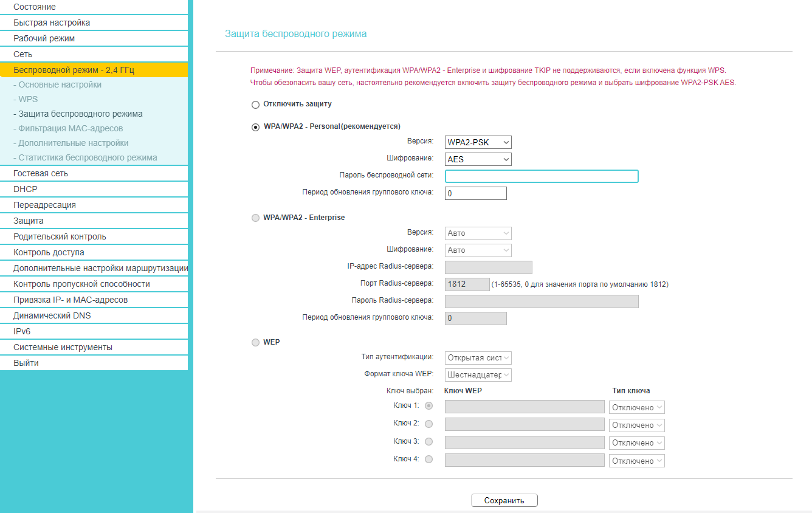The width and height of the screenshot is (812, 513).
Task: Open the 'Контроль доступа' menu item
Action: tap(94, 252)
